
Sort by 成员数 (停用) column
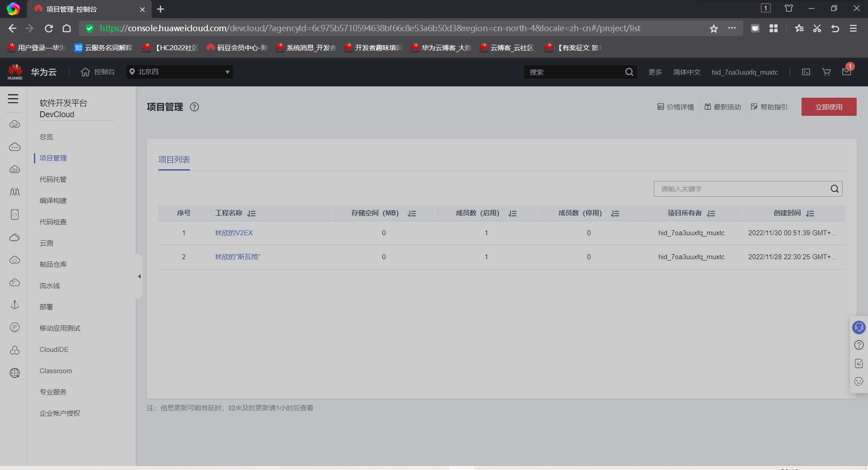click(x=615, y=213)
